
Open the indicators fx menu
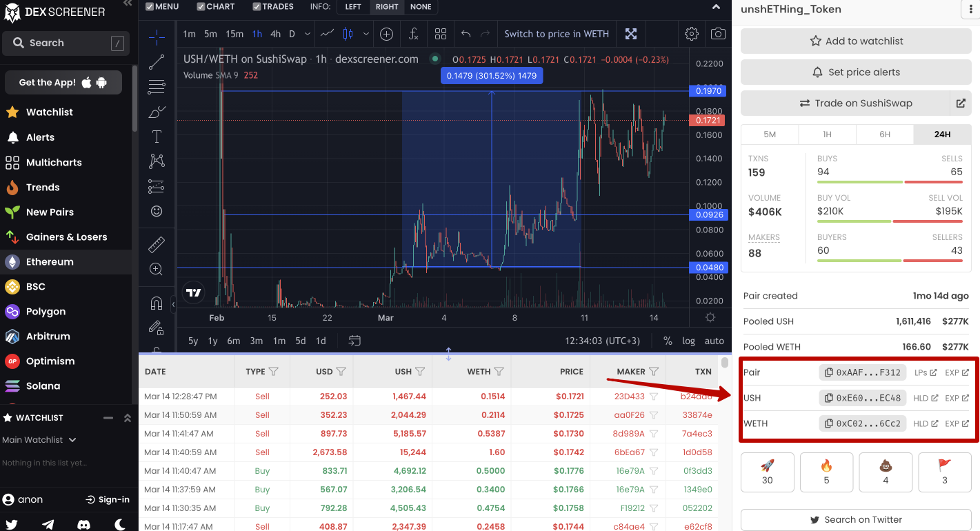tap(414, 34)
